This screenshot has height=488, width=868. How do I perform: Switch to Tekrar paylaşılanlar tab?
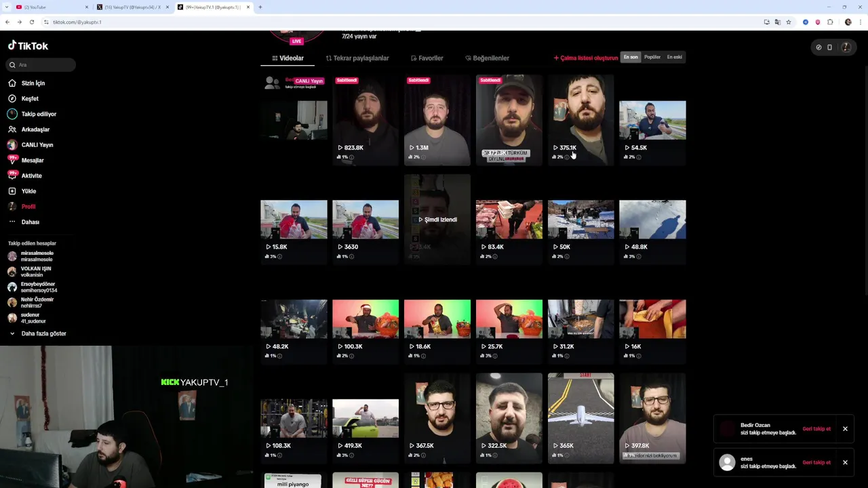click(357, 58)
